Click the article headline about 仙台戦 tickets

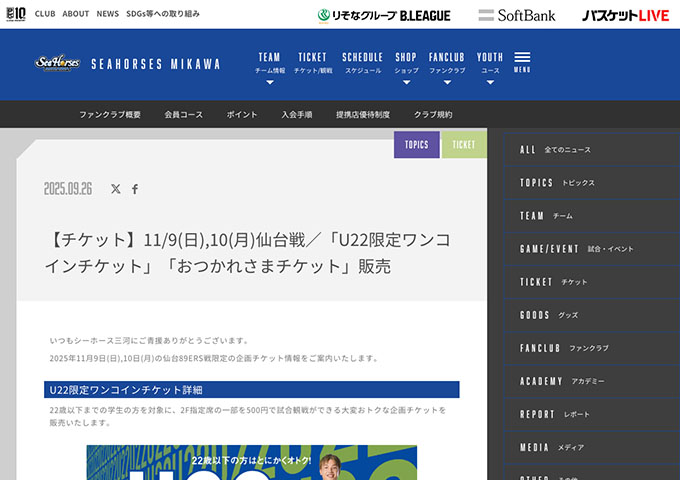248,253
